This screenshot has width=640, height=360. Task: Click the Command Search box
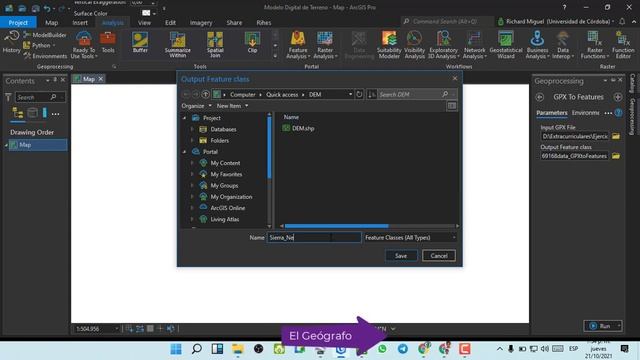447,21
